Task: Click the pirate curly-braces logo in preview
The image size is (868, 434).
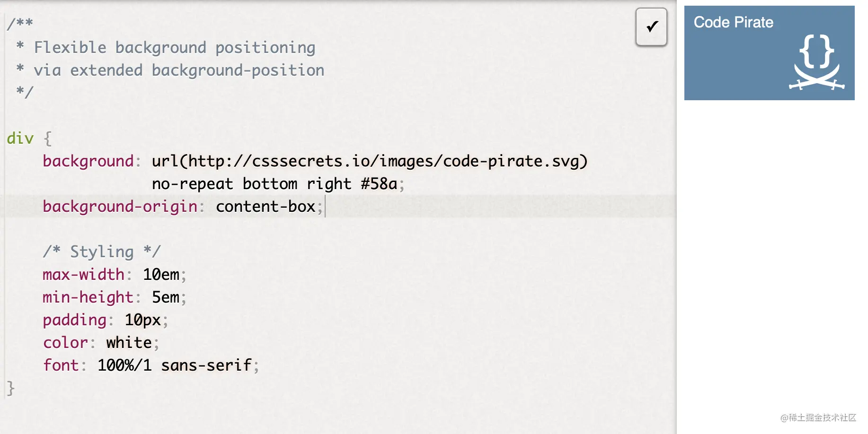Action: [x=816, y=62]
